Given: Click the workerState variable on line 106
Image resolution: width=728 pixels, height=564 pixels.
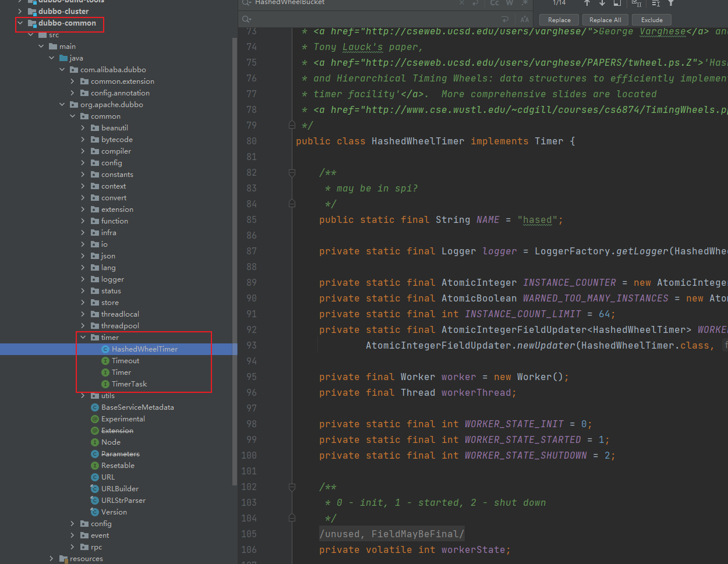Looking at the screenshot, I should point(473,549).
